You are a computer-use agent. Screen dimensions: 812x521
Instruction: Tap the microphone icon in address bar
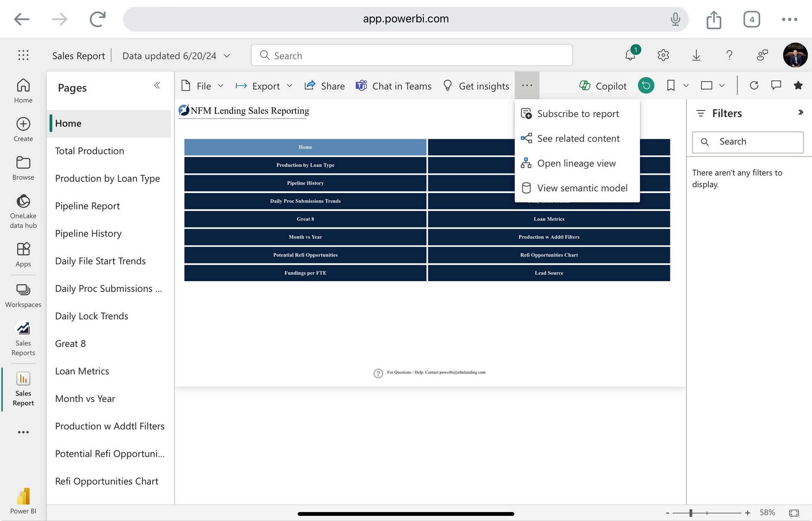(x=675, y=19)
